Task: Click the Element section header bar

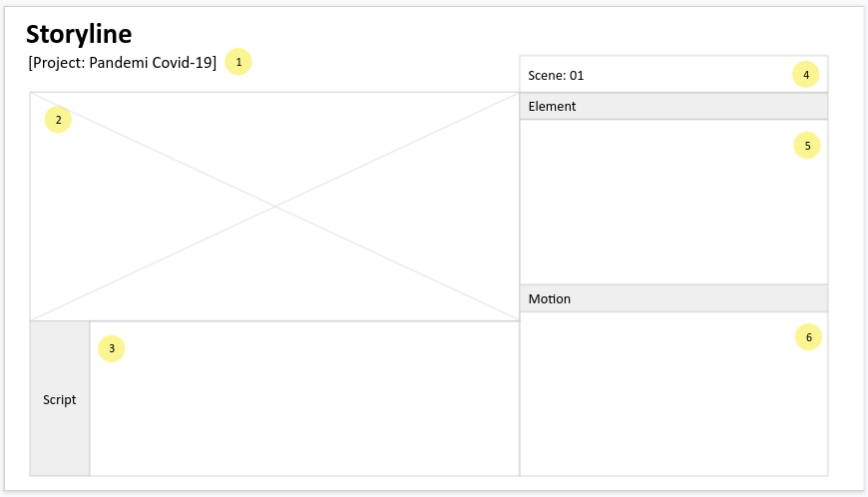Action: click(673, 106)
